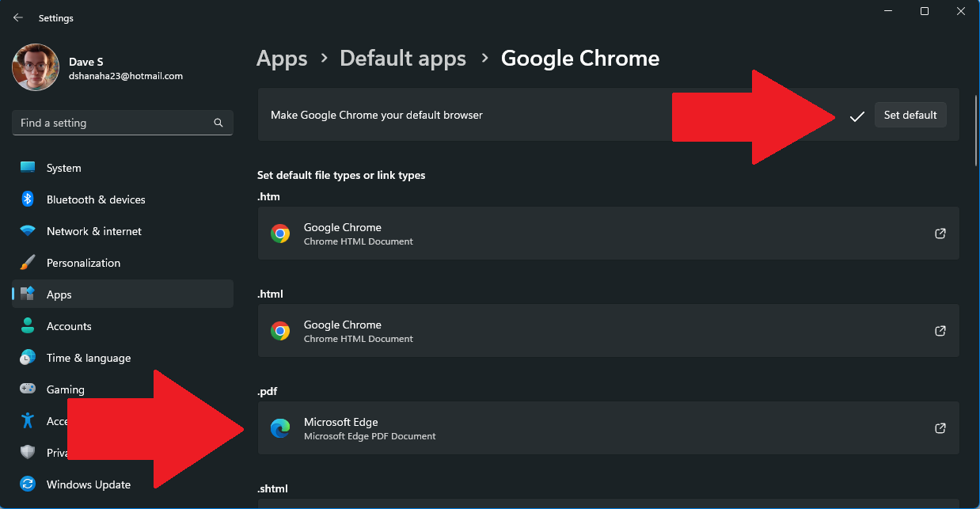The image size is (980, 509).
Task: Select Personalization settings
Action: click(83, 263)
